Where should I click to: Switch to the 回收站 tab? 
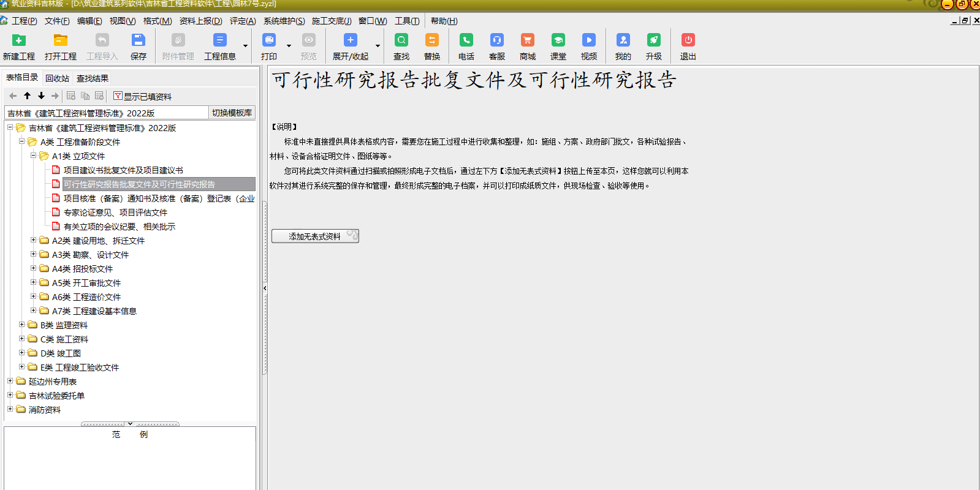point(57,78)
